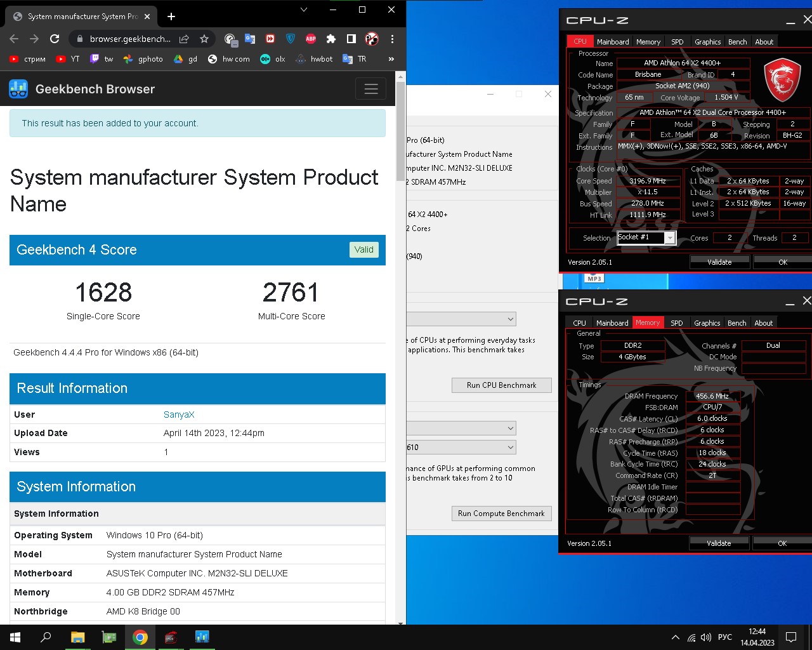Open the 'стрим' YouTube bookmark

(27, 59)
